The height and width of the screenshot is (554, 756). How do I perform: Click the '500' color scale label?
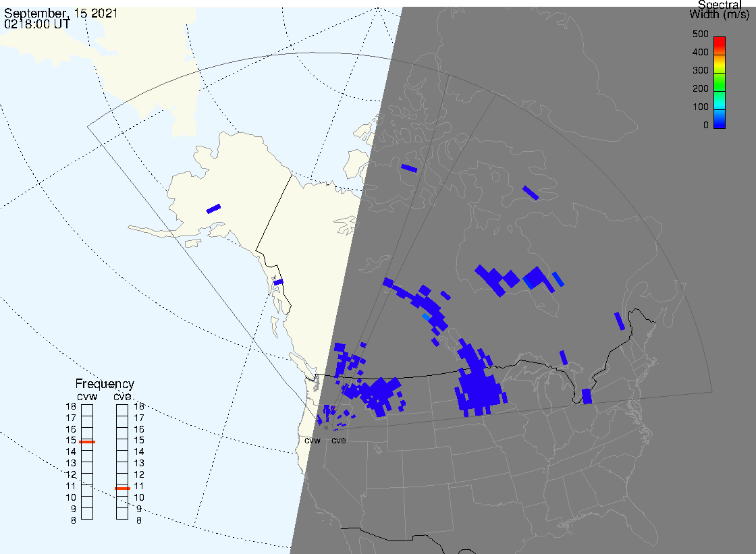point(700,34)
